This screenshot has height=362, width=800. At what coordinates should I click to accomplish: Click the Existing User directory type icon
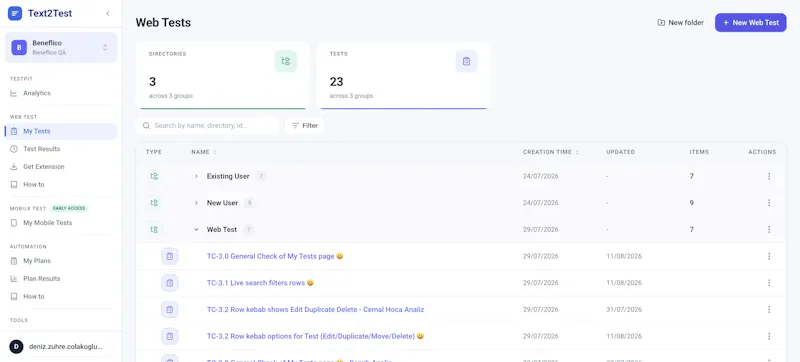click(x=154, y=176)
